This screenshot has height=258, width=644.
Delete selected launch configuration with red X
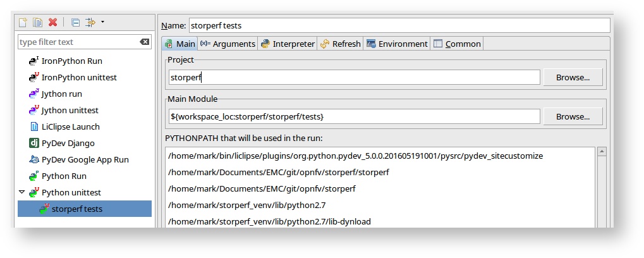[x=53, y=22]
